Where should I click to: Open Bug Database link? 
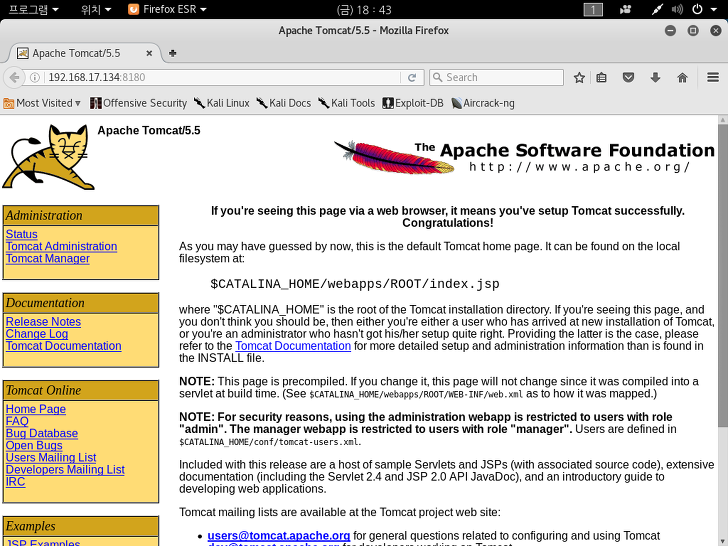tap(41, 433)
